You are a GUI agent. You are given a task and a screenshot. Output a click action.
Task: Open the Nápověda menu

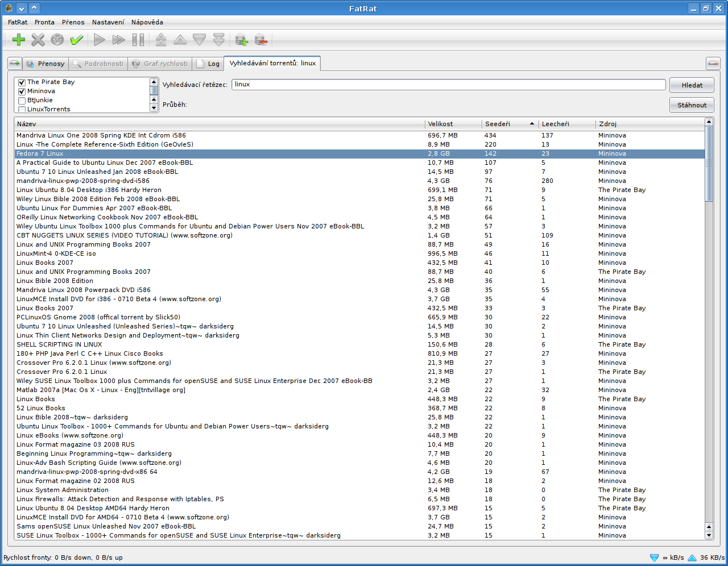pos(147,22)
